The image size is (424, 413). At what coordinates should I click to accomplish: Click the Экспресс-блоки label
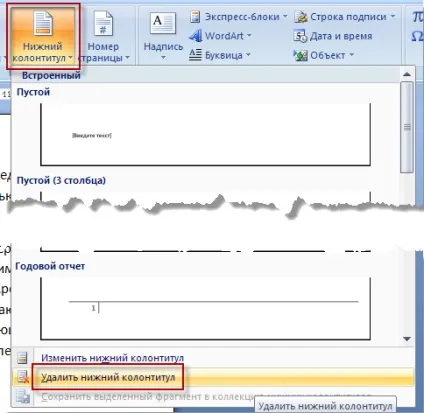click(x=242, y=17)
